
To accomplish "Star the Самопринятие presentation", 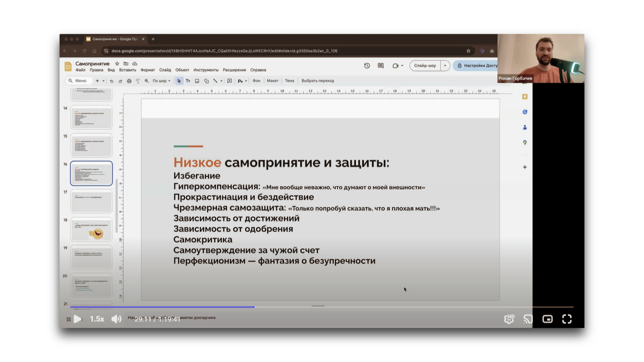I will pos(117,64).
